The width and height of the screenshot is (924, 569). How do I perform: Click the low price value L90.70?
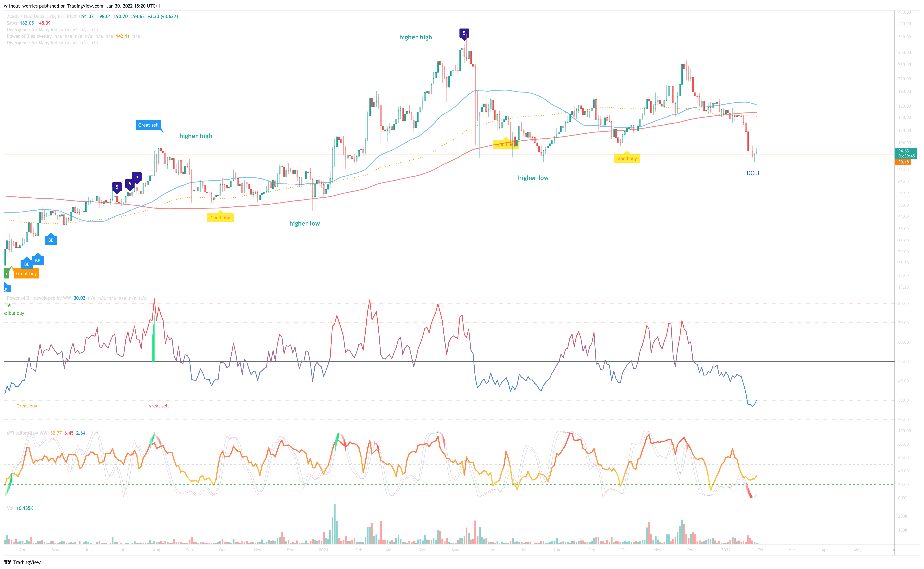pyautogui.click(x=121, y=16)
